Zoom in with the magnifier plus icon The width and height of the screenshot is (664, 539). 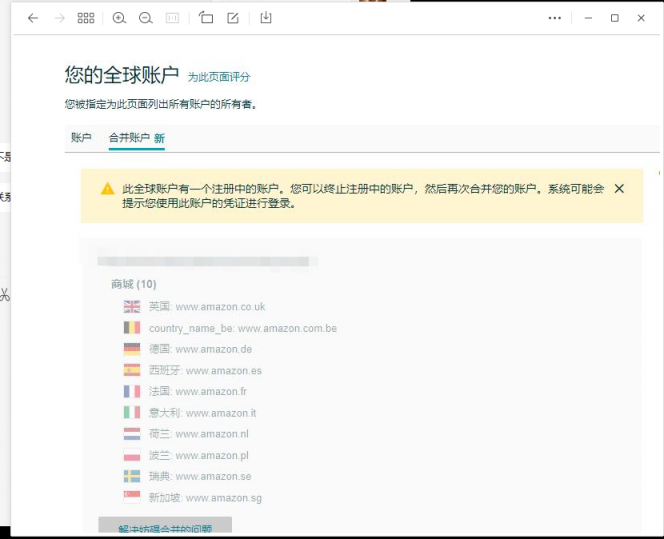[x=119, y=18]
